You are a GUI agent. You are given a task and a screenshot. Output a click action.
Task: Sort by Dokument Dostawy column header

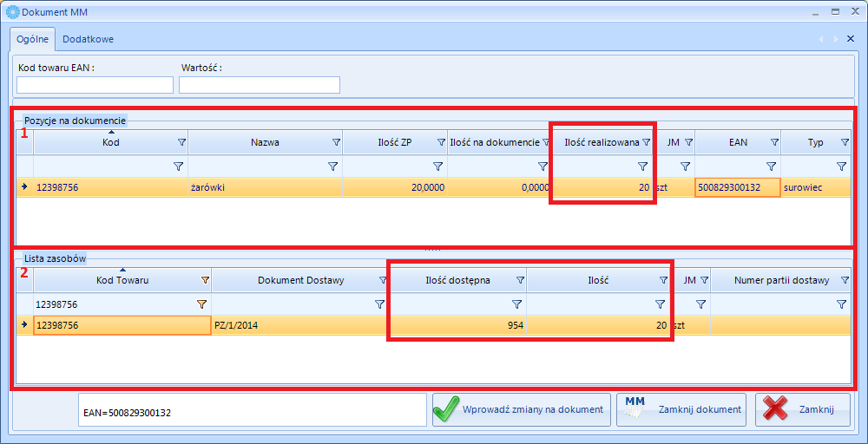[300, 280]
